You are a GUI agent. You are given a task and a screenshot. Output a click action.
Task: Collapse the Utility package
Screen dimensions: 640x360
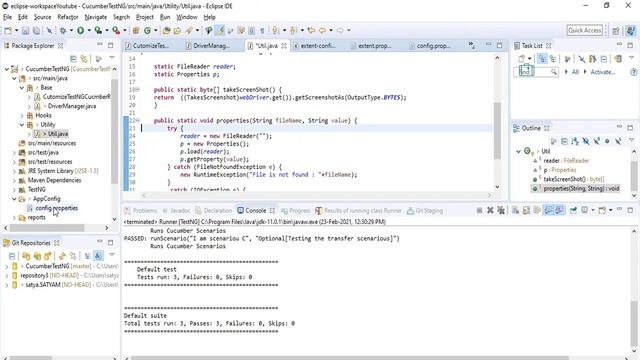pyautogui.click(x=22, y=125)
